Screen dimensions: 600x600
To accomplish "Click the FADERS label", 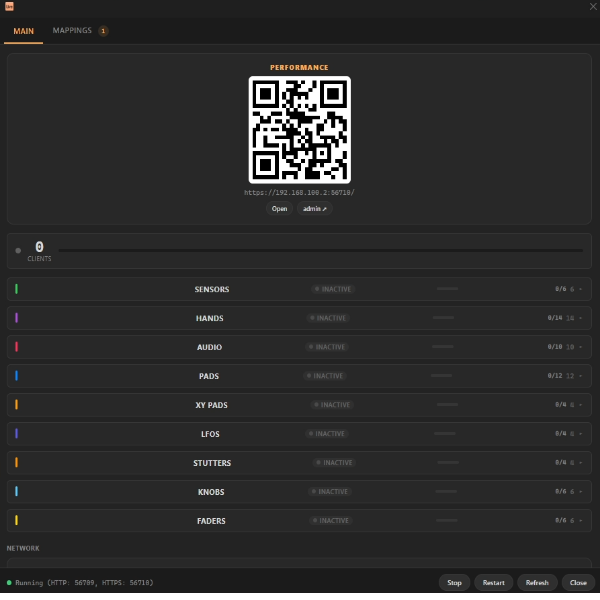I will tap(211, 521).
